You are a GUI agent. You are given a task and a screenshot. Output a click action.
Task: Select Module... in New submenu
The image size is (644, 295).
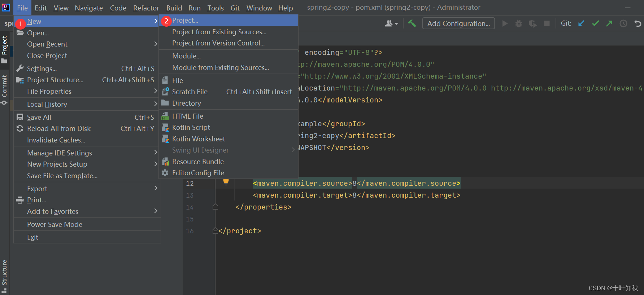tap(229, 56)
